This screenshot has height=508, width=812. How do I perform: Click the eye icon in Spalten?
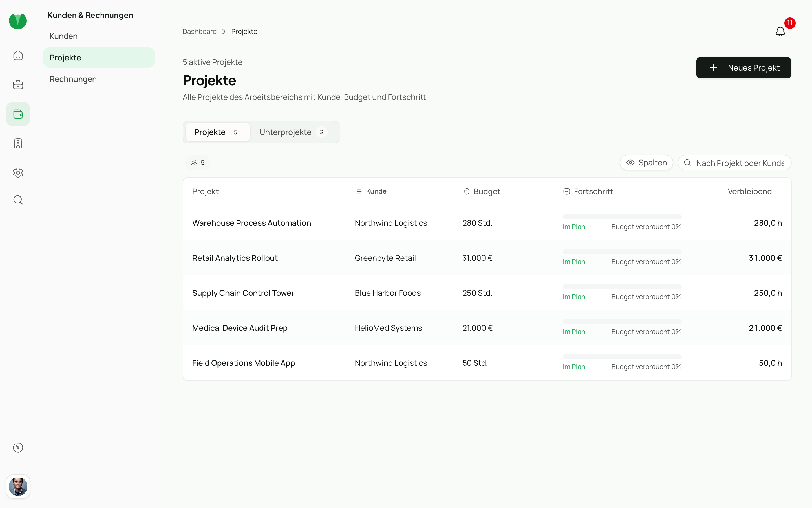630,163
